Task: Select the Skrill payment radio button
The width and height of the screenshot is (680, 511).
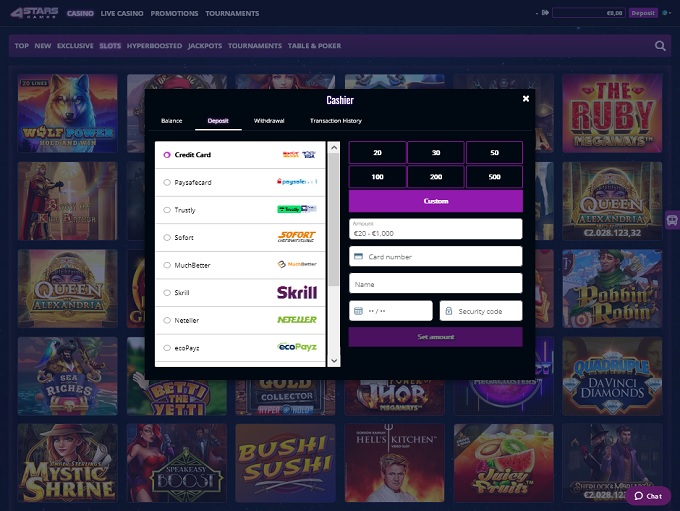Action: (x=167, y=293)
